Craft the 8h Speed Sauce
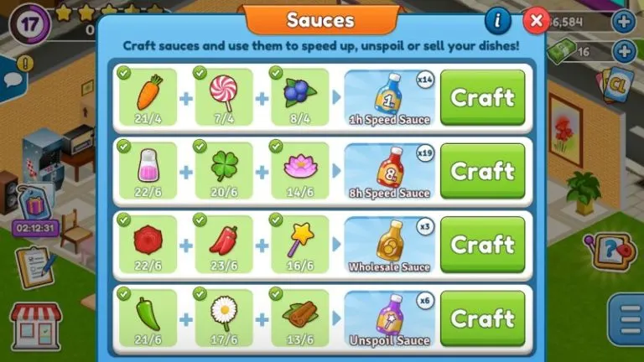Screen dimensions: 644x362 pyautogui.click(x=483, y=171)
